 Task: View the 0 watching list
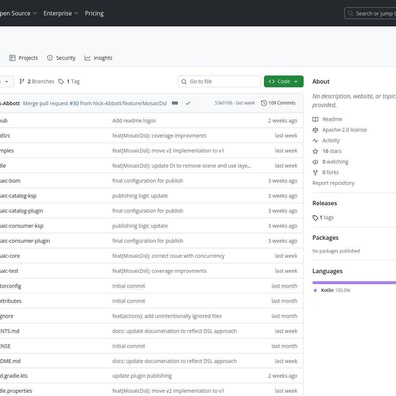(335, 162)
